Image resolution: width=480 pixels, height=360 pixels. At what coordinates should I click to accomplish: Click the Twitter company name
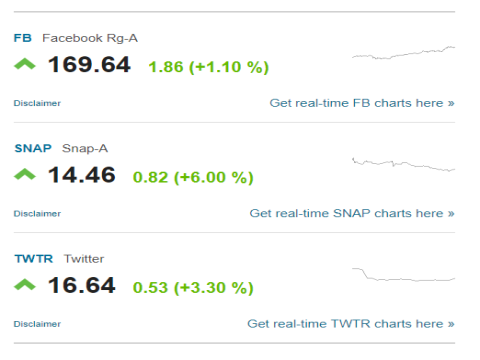coord(84,259)
